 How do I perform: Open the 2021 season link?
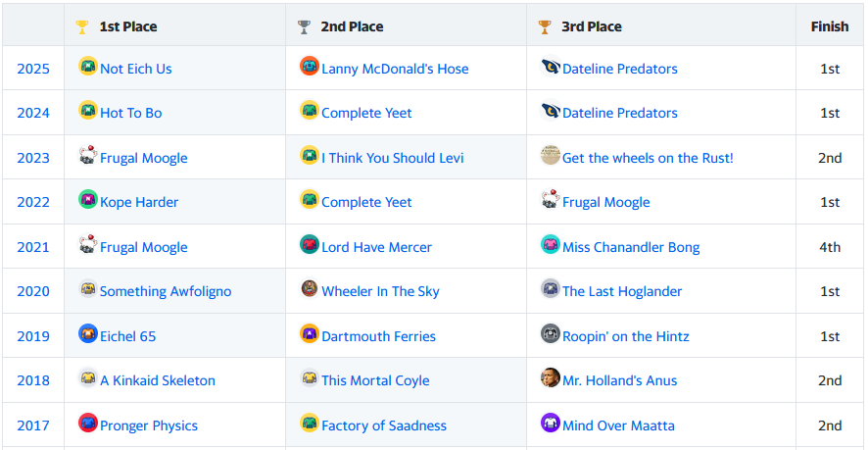(x=33, y=247)
